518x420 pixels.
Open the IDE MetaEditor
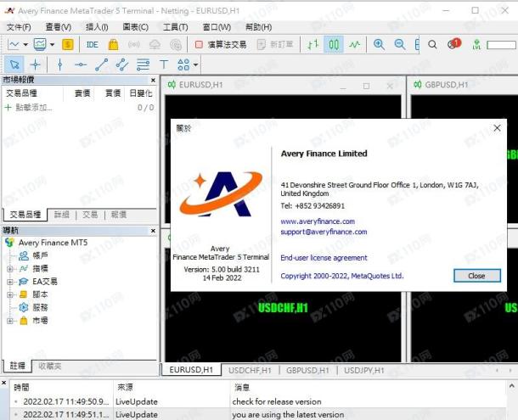(93, 44)
